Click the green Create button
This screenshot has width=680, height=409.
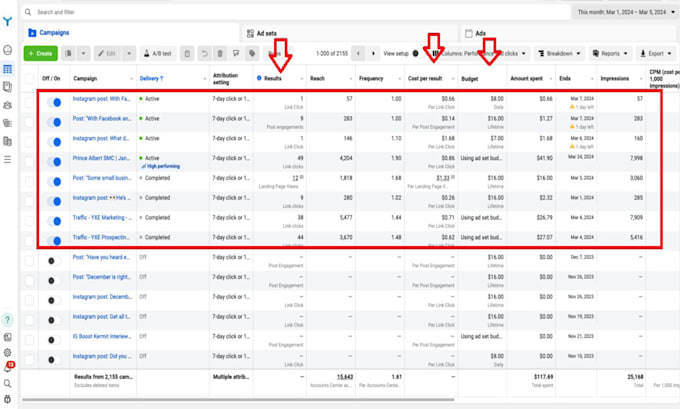click(40, 53)
